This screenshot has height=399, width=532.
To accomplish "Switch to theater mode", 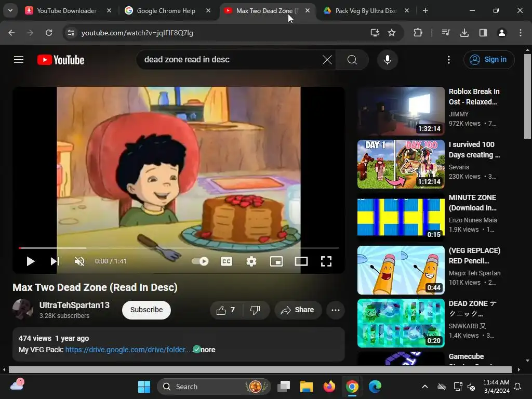I will tap(301, 261).
